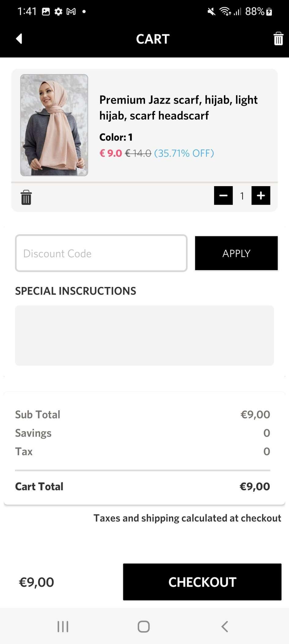Remove the scarf item with trash icon
The height and width of the screenshot is (644, 289).
[26, 197]
